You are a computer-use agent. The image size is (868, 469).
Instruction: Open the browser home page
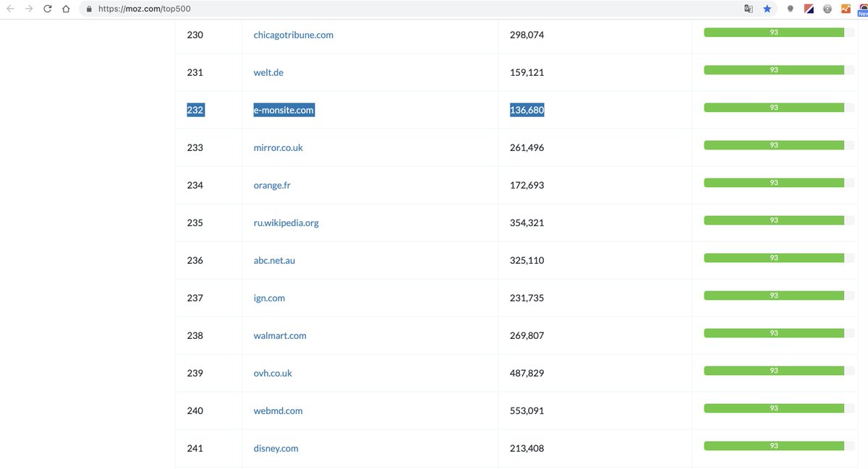click(x=64, y=8)
